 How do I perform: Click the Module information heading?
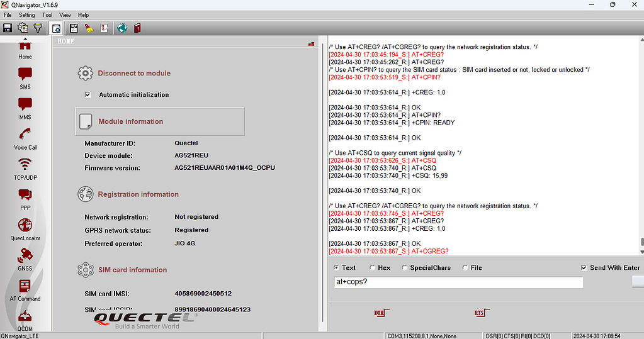tap(130, 121)
